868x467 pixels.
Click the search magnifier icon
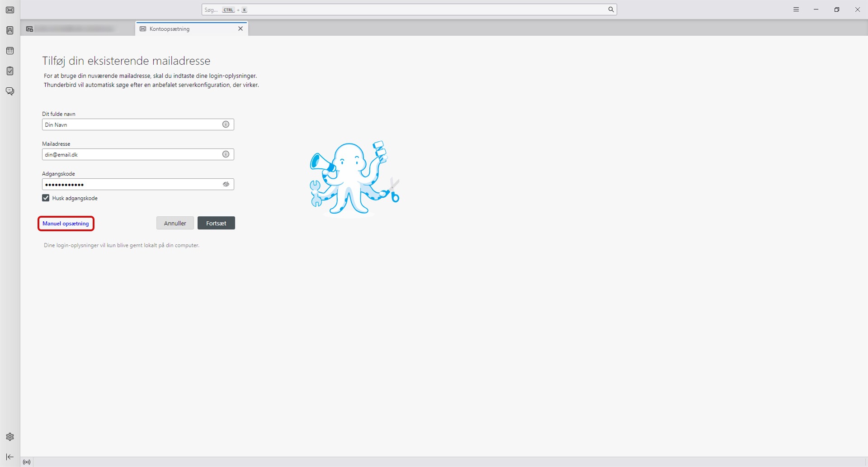(x=611, y=10)
